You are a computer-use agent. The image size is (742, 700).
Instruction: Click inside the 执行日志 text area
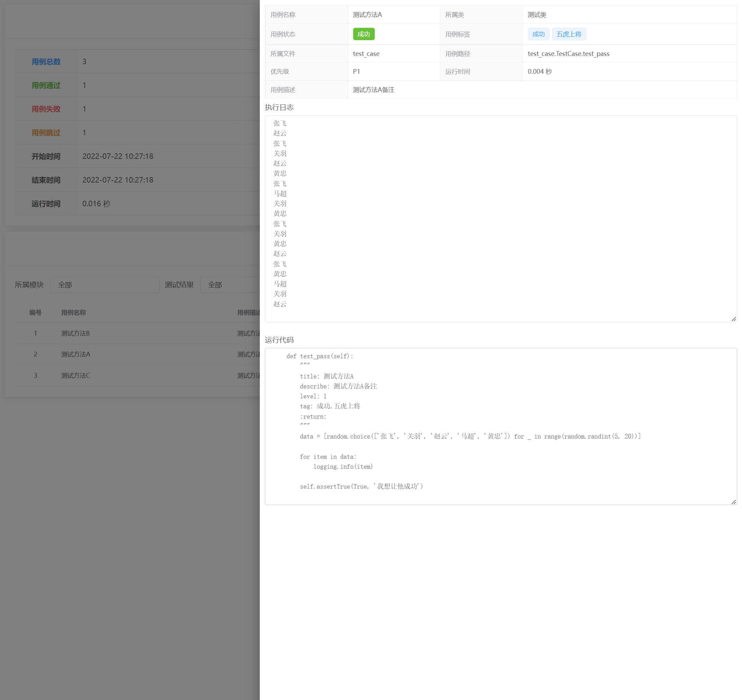(x=500, y=218)
